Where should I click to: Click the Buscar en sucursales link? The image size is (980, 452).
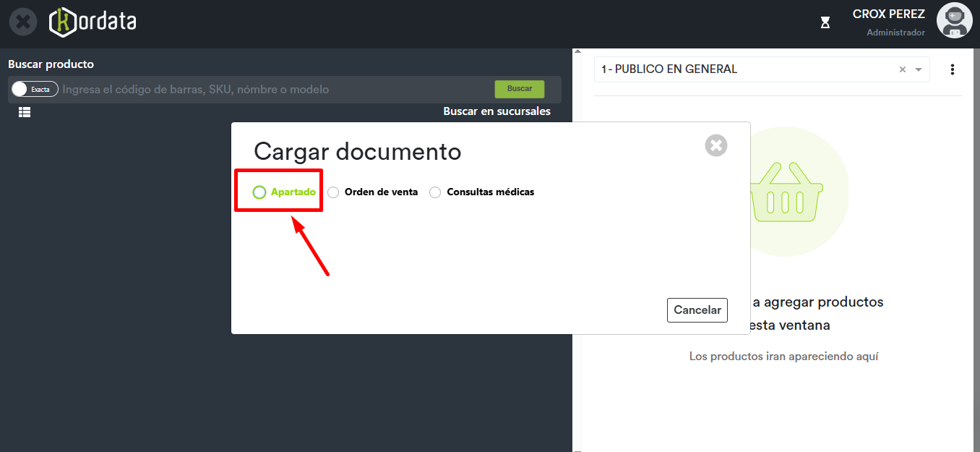click(497, 111)
